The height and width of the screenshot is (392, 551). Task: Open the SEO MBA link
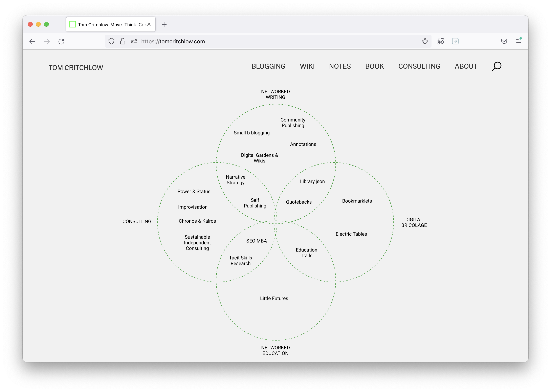pyautogui.click(x=257, y=241)
